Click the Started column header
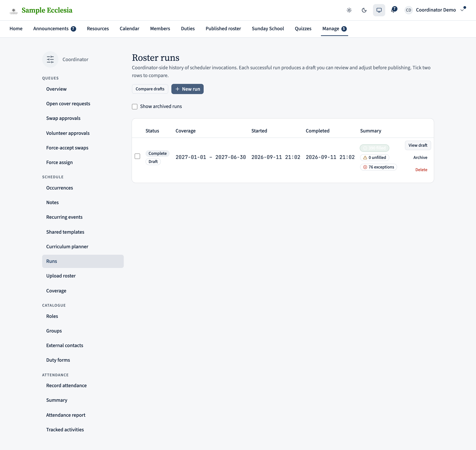This screenshot has height=450, width=476. pyautogui.click(x=259, y=131)
